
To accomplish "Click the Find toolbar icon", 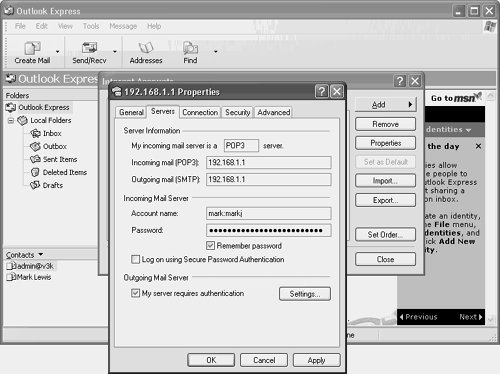I will coord(190,48).
